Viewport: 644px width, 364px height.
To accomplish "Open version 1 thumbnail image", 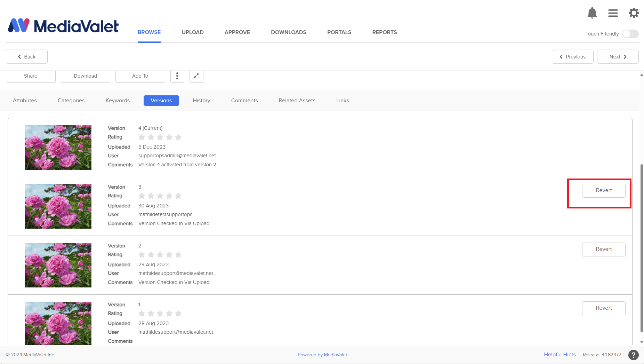I will (58, 323).
